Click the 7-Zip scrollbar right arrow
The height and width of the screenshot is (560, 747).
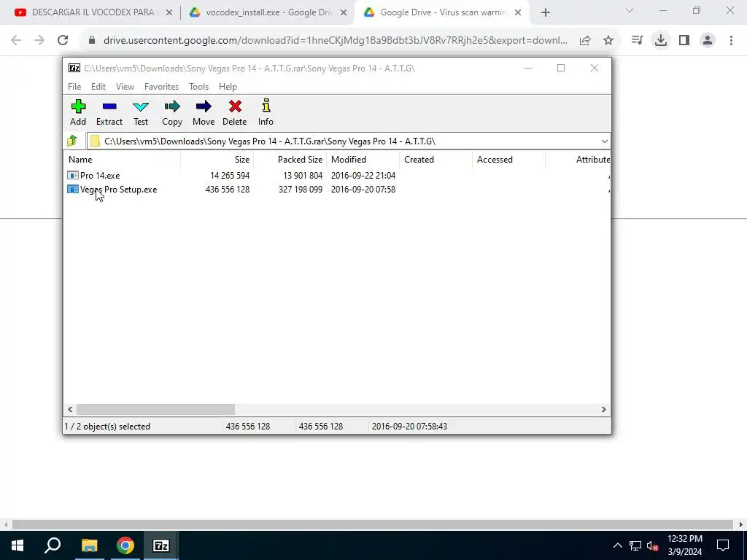[603, 410]
